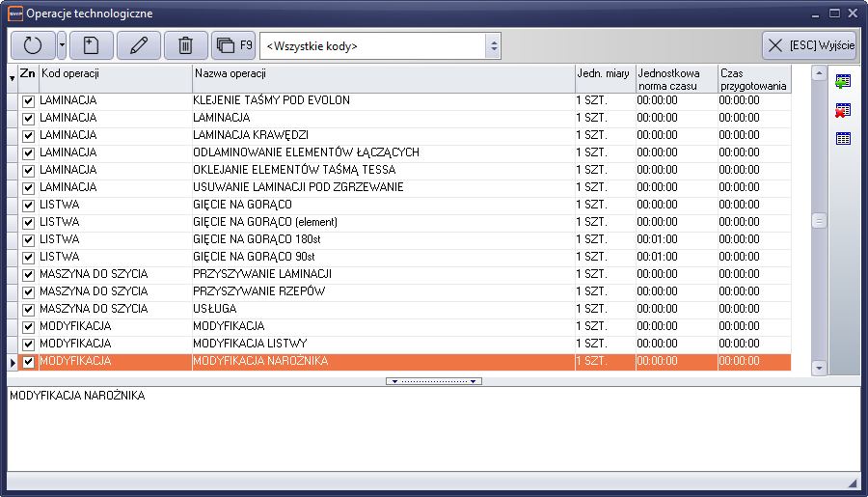Click the refresh circular arrow button
This screenshot has width=868, height=497.
pos(33,45)
